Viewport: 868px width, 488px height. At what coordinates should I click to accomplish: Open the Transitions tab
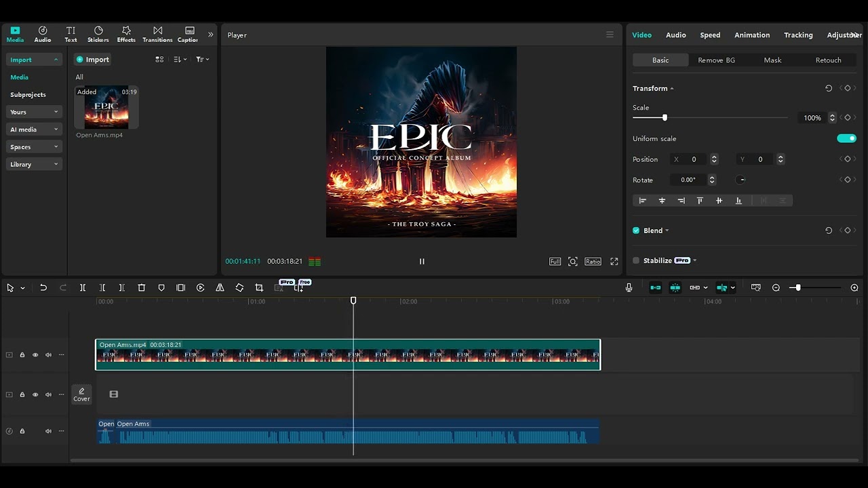(157, 35)
